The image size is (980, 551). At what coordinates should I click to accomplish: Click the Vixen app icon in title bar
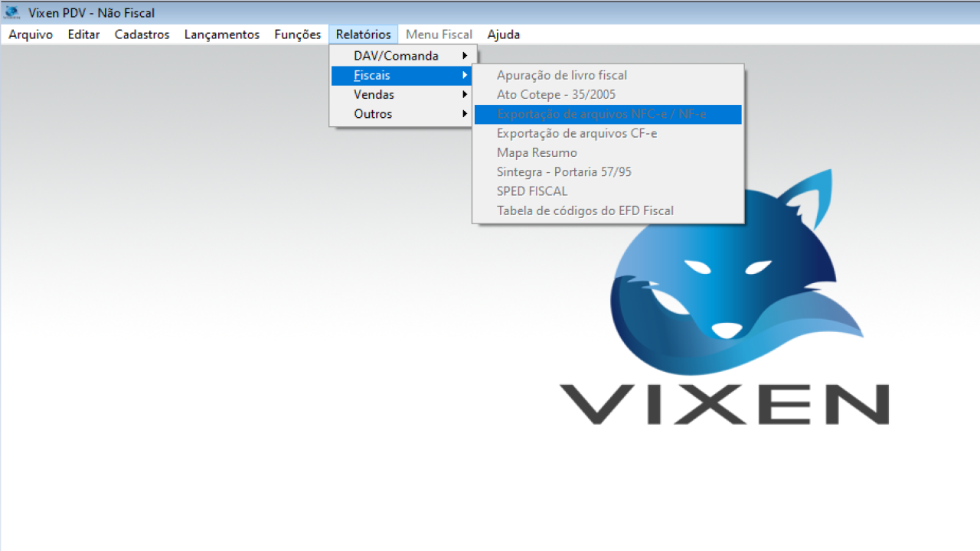[12, 12]
